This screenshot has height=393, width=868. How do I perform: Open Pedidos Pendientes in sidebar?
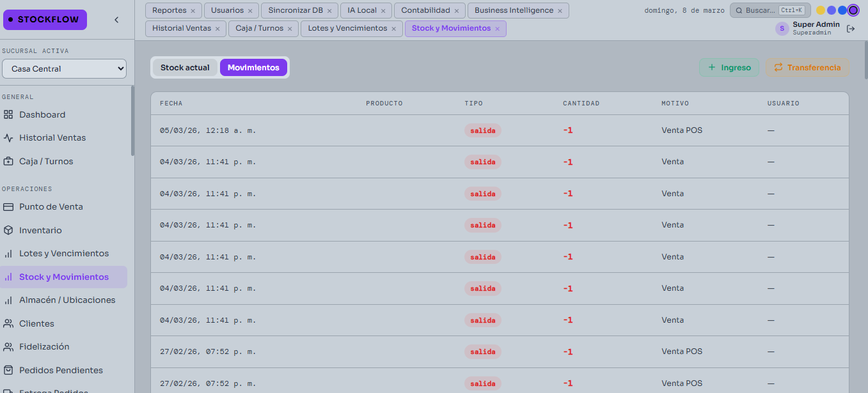click(x=61, y=371)
